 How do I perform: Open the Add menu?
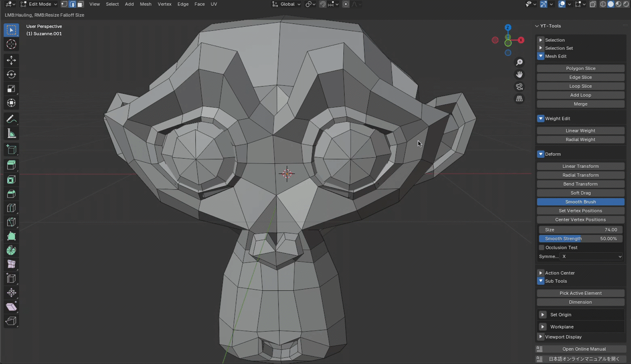(129, 4)
